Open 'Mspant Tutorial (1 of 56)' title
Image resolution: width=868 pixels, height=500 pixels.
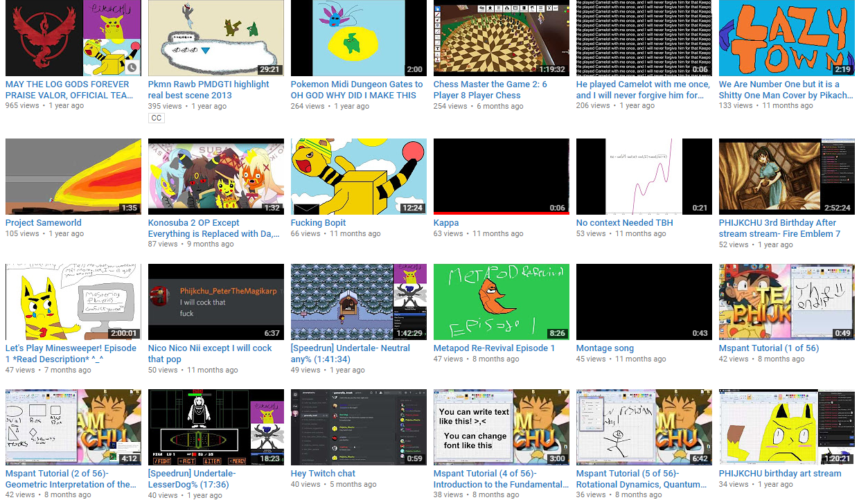coord(770,348)
